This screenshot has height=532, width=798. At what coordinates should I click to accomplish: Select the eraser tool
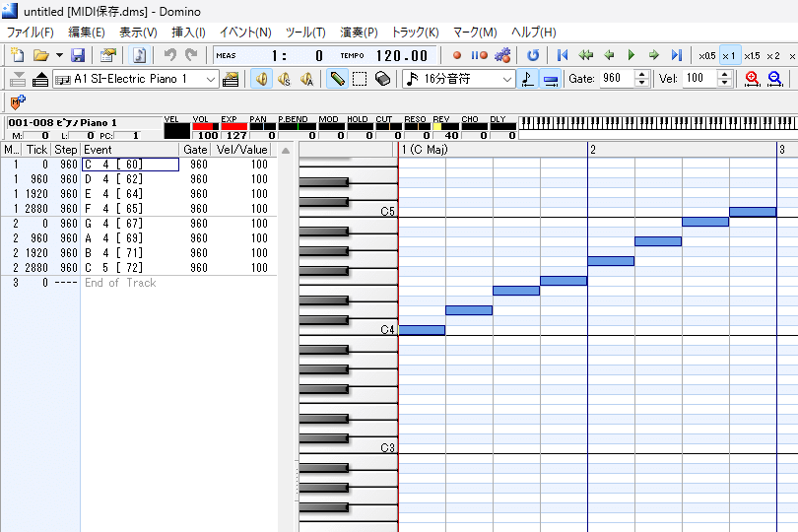382,79
